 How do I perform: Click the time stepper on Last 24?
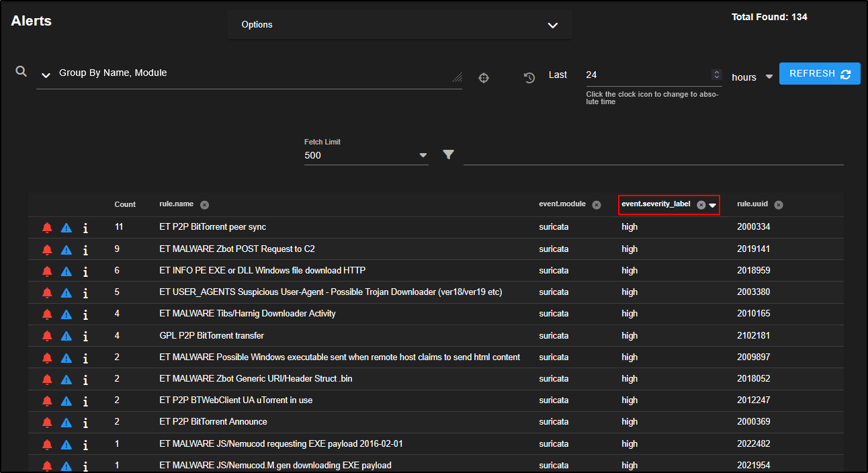point(717,75)
